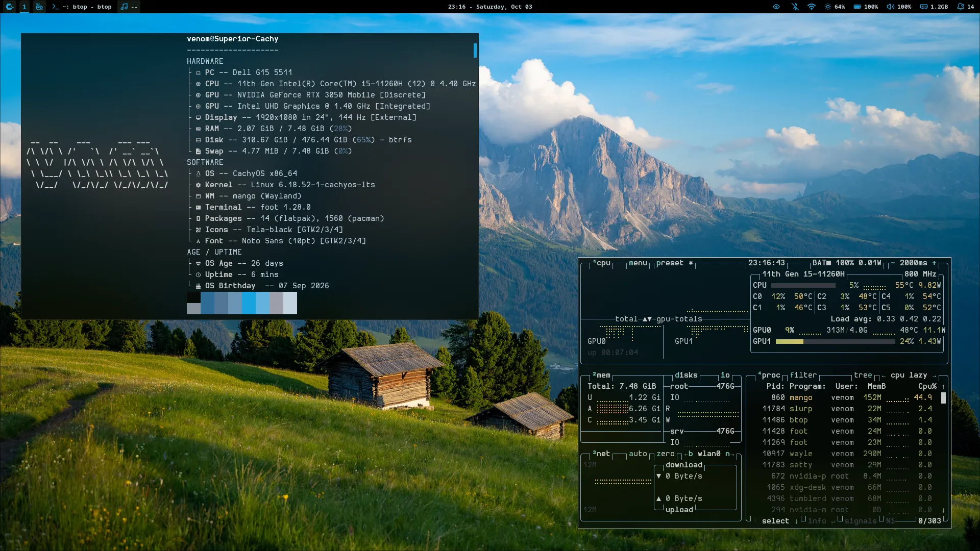Screen dimensions: 980x551
Task: Click the filter button in proc box
Action: point(803,375)
